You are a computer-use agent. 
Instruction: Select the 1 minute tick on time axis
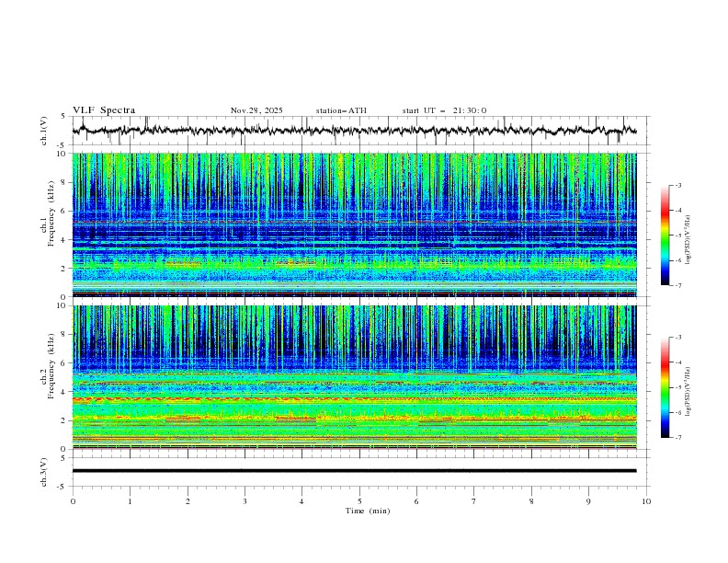pos(130,500)
